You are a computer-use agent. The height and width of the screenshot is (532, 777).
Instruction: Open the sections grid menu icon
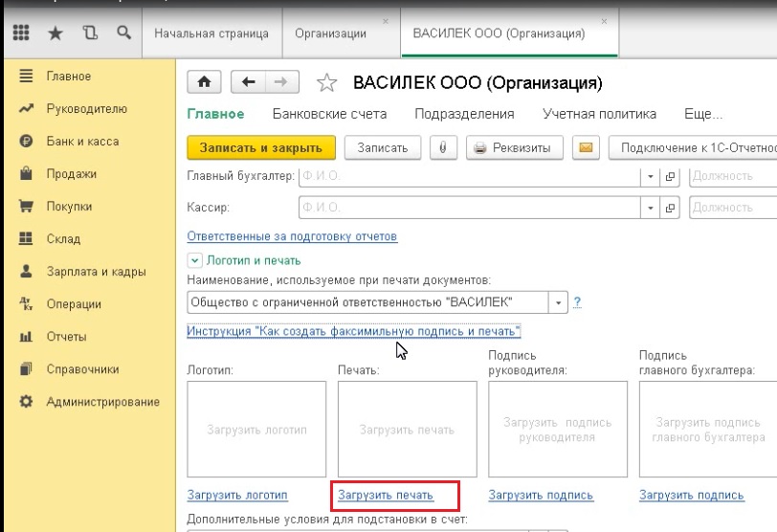[x=21, y=33]
